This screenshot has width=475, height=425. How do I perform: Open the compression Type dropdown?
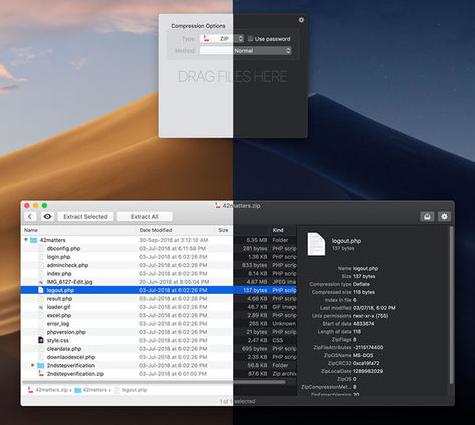(x=222, y=39)
